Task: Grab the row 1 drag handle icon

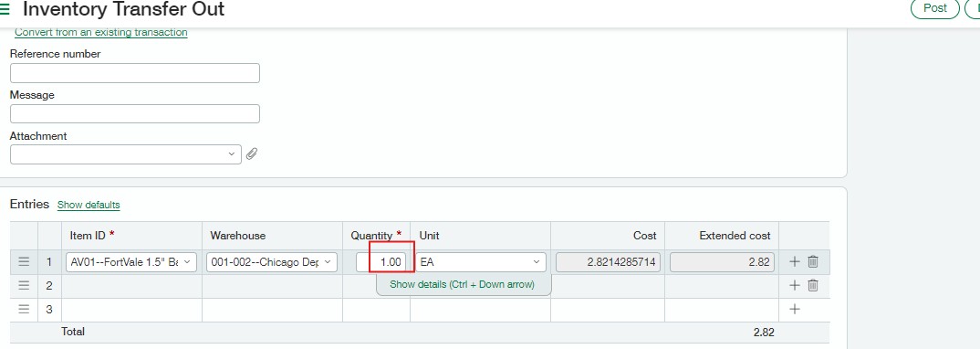Action: (x=24, y=262)
